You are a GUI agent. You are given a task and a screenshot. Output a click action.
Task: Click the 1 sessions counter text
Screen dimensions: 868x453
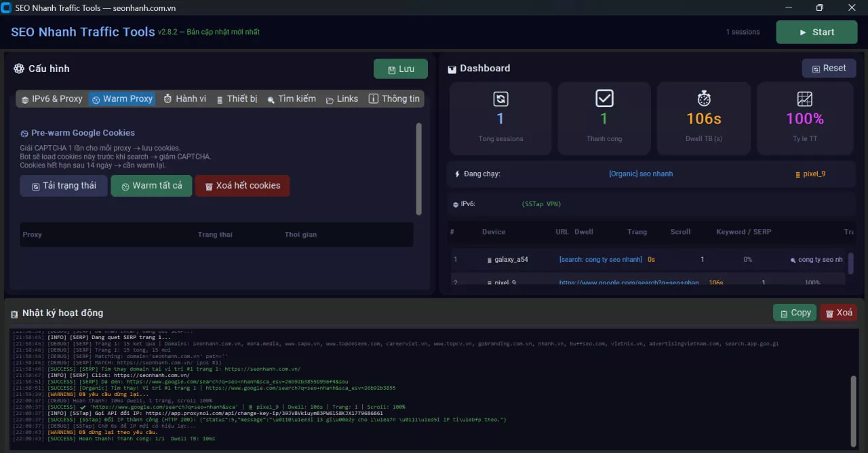click(743, 32)
